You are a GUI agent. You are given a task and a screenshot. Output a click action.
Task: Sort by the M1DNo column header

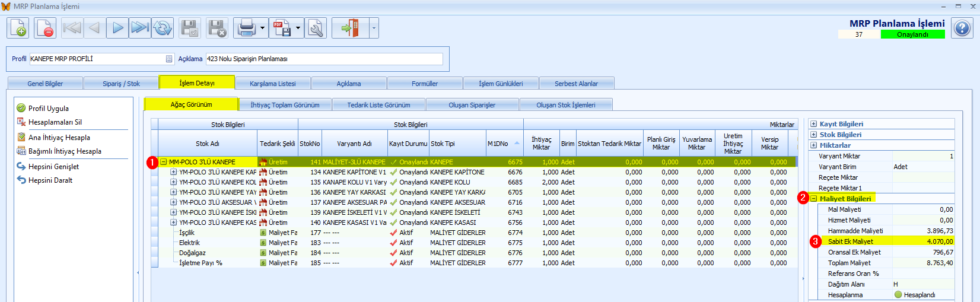[504, 144]
